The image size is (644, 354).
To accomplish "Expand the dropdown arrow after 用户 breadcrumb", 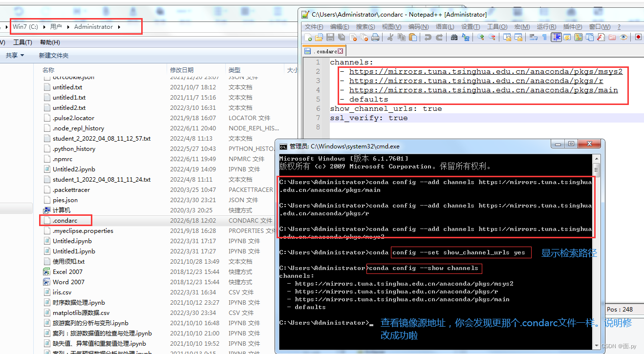I will (68, 27).
